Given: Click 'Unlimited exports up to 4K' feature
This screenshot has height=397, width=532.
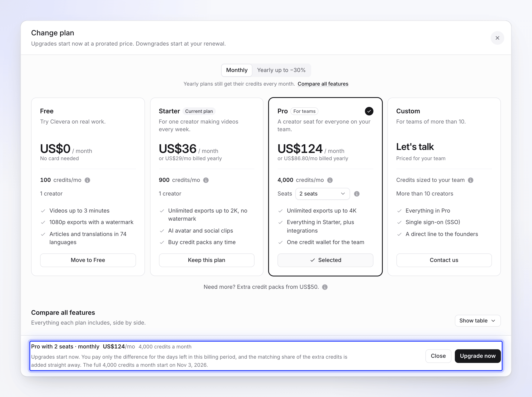Looking at the screenshot, I should tap(322, 211).
